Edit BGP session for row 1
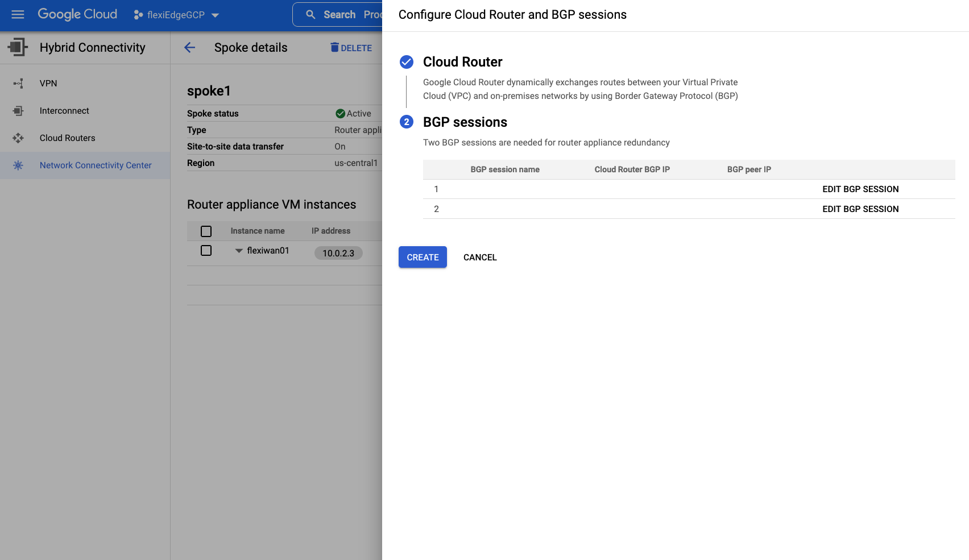The image size is (969, 560). pyautogui.click(x=860, y=189)
